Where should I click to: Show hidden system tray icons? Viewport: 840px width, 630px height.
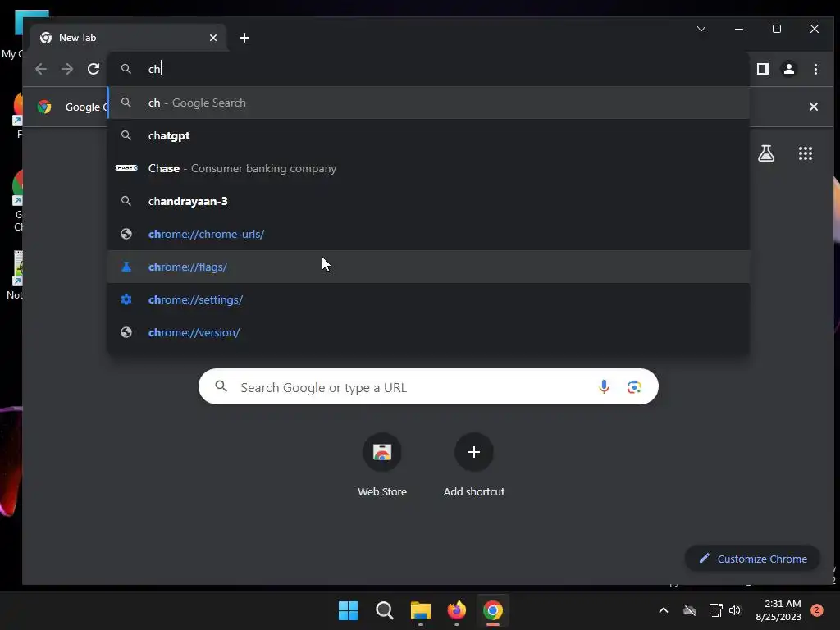point(663,610)
